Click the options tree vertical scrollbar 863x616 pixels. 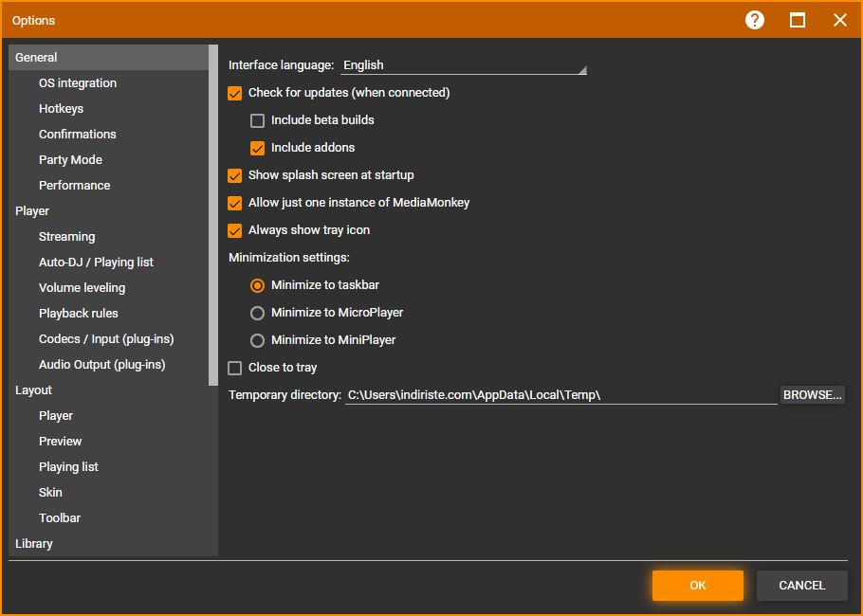(x=213, y=215)
